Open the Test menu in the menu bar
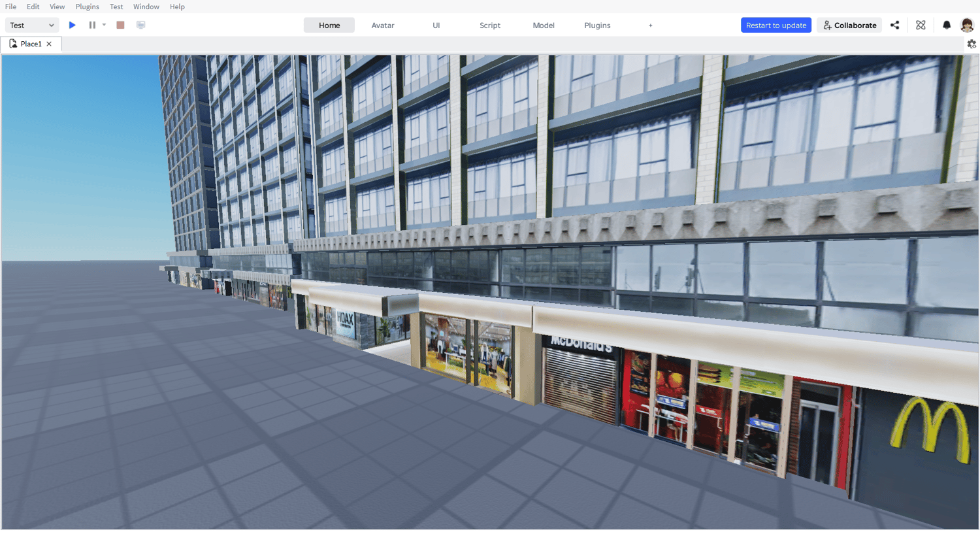Screen dimensions: 980x551 [116, 7]
